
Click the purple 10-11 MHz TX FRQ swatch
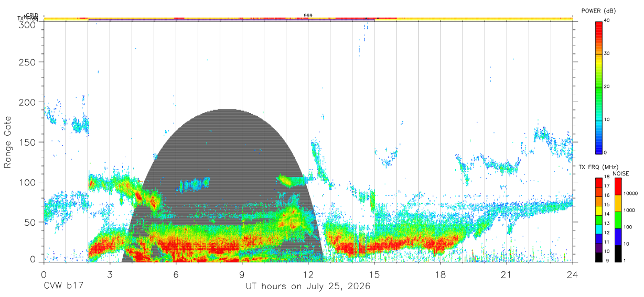(x=599, y=248)
